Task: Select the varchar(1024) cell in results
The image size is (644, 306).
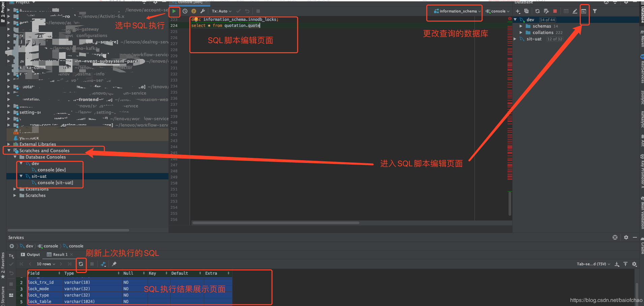Action: click(x=93, y=302)
